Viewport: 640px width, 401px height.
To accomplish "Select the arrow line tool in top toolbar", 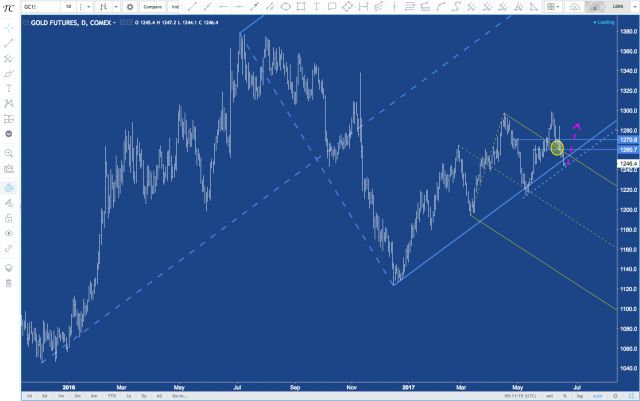I will point(254,7).
